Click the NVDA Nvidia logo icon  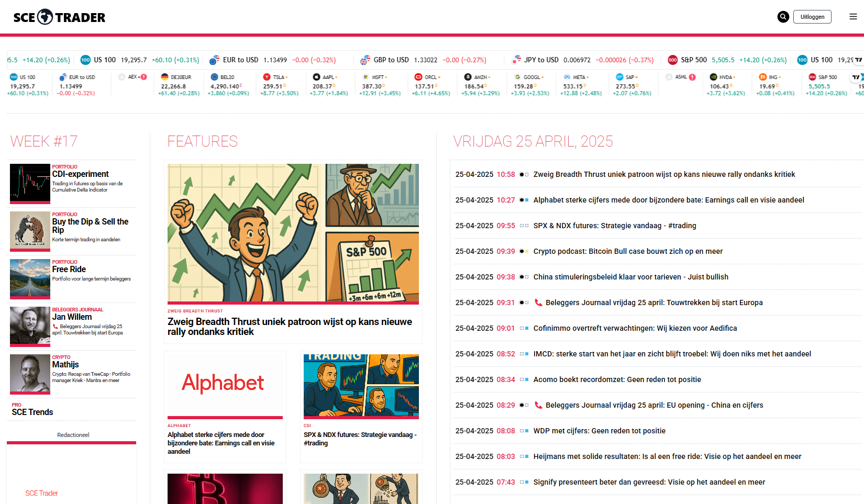(x=713, y=77)
